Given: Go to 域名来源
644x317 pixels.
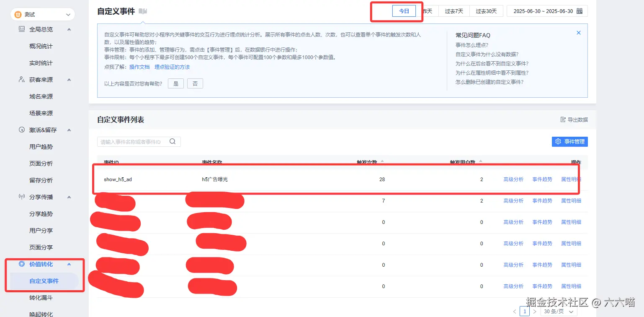Looking at the screenshot, I should [x=41, y=96].
